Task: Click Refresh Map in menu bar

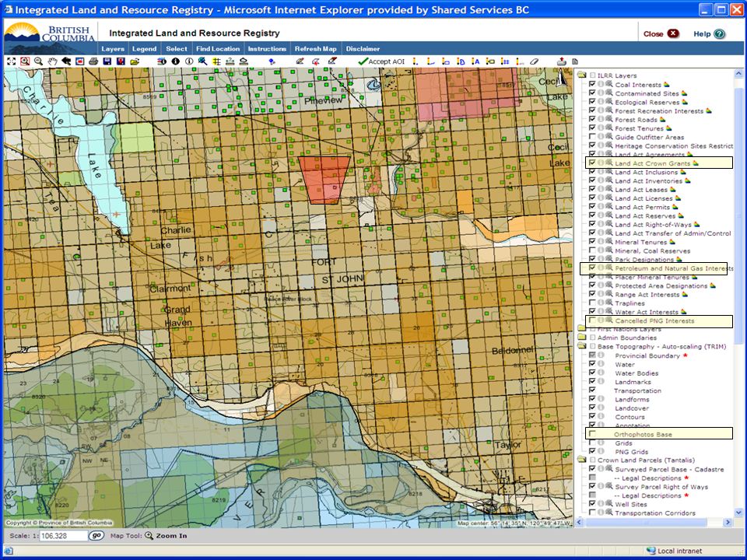Action: (315, 48)
